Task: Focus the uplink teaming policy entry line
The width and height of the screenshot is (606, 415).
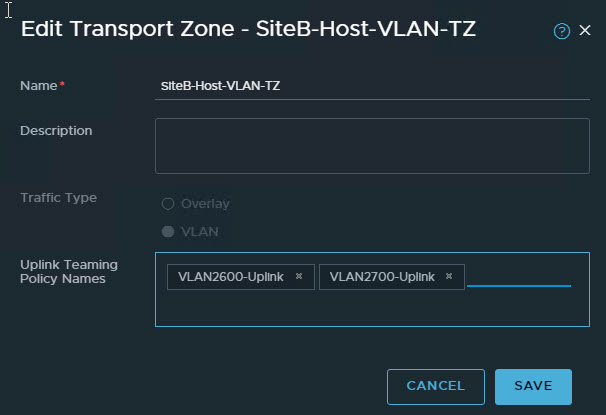Action: (x=518, y=277)
